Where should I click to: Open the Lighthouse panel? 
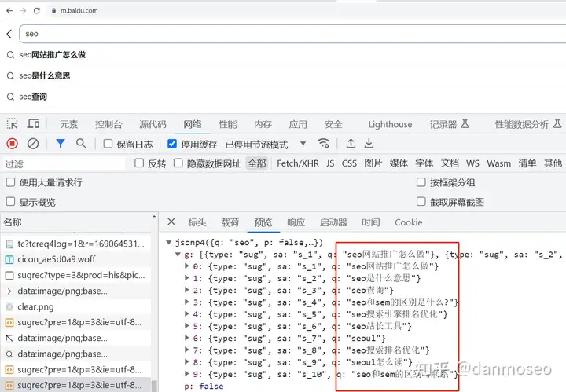(390, 124)
